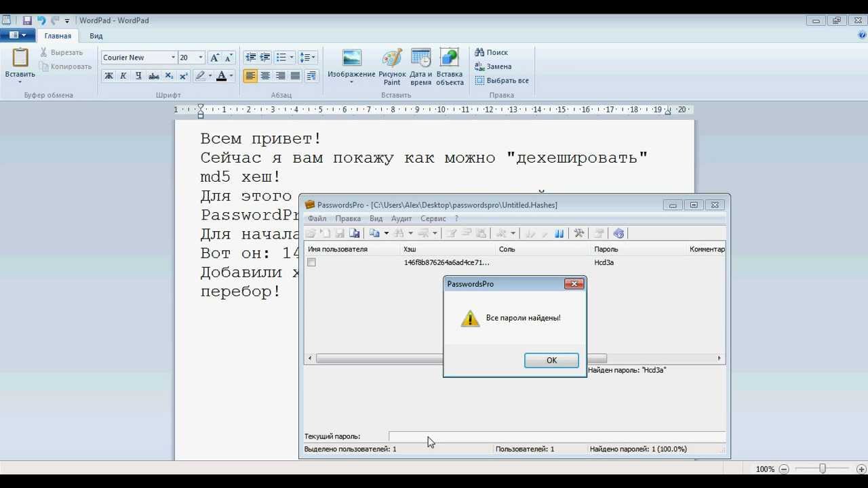
Task: Open the Сервис menu in PasswordsPro
Action: coord(433,218)
